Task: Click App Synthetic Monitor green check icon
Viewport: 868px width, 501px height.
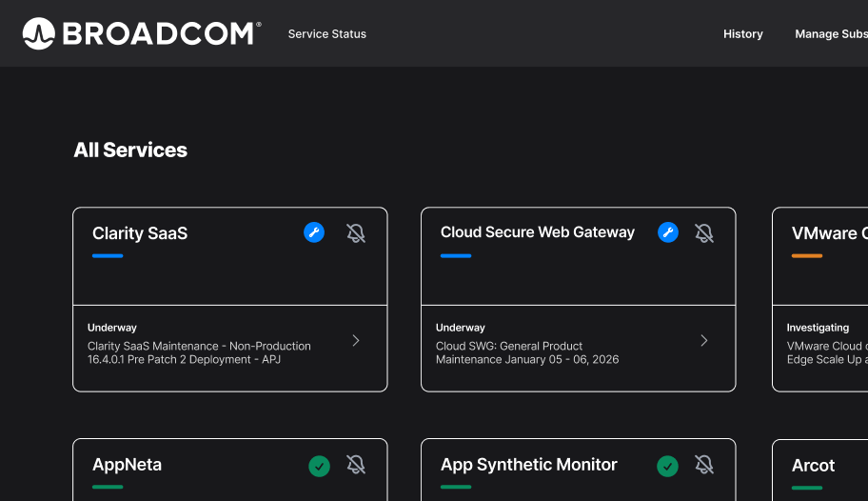Action: [667, 466]
